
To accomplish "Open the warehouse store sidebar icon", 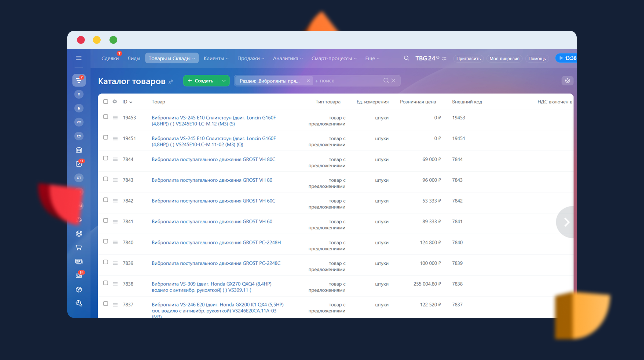I will click(79, 150).
